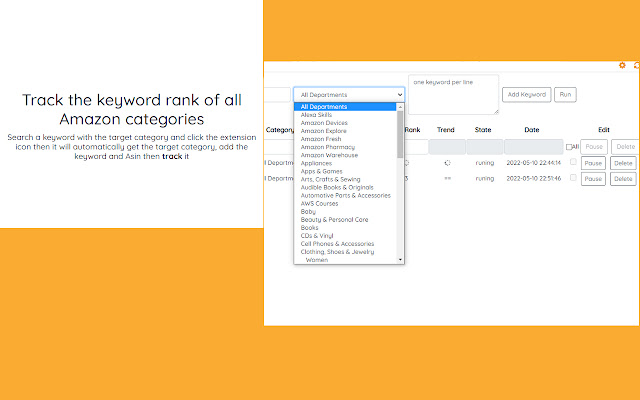Select the Appliances department
The image size is (640, 400).
click(x=316, y=163)
